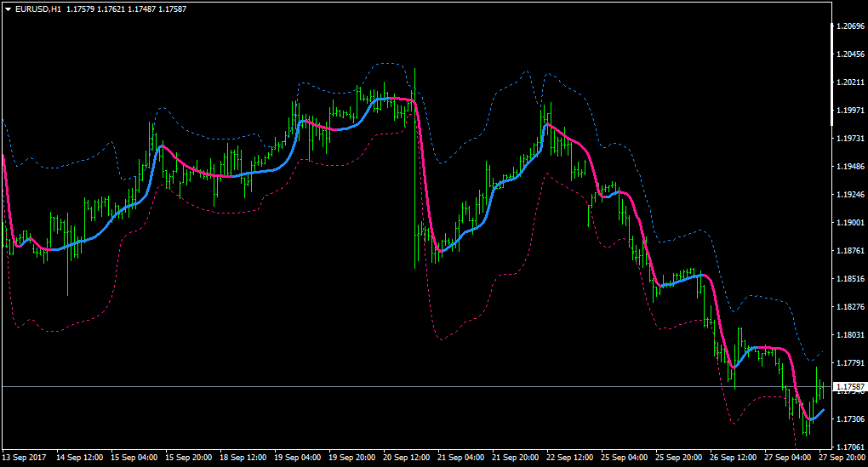Viewport: 868px width, 467px height.
Task: Click the 20 Sep 12:00 time label
Action: pos(407,458)
